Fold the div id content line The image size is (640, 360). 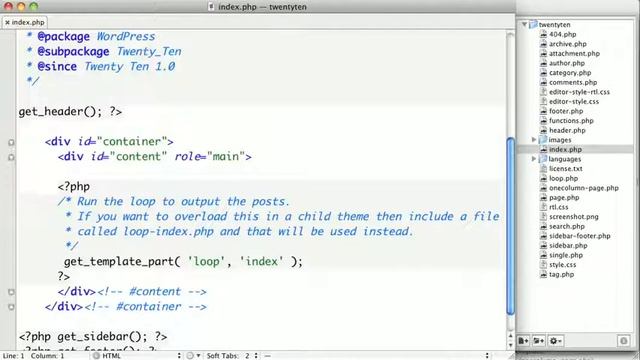click(11, 157)
